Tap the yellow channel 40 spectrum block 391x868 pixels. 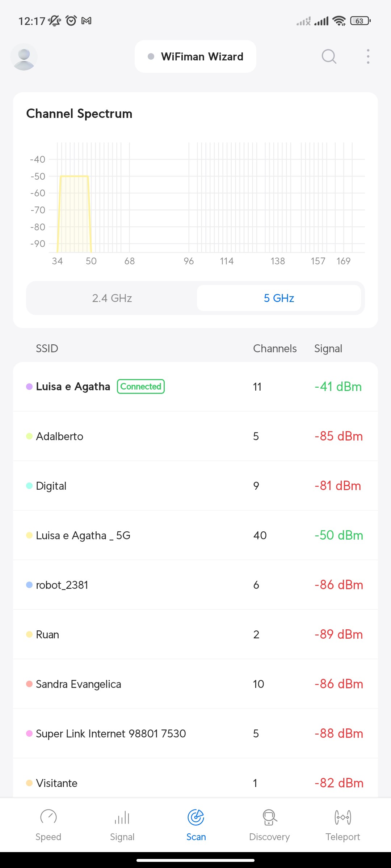[x=74, y=213]
